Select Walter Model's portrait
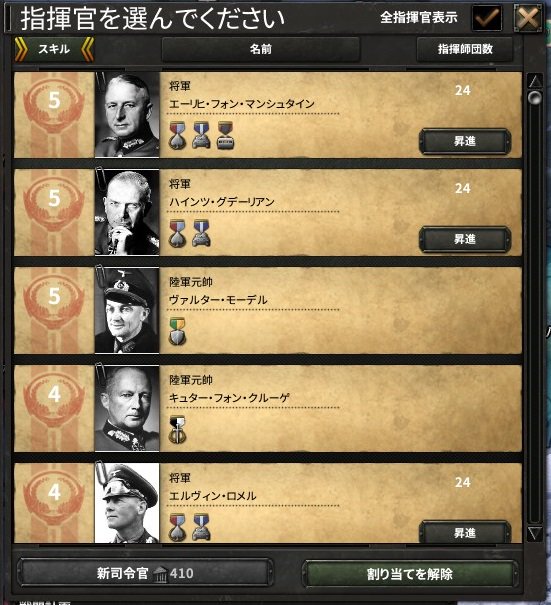551x605 pixels. [x=127, y=310]
